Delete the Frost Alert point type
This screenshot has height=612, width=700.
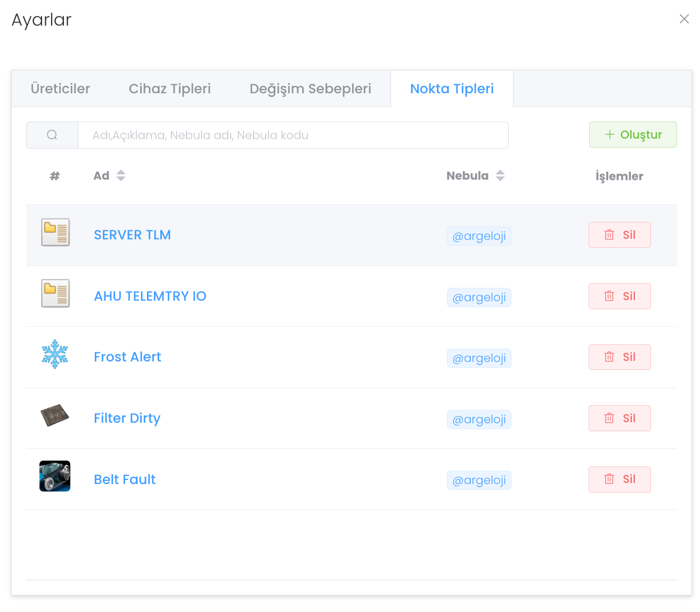coord(619,357)
